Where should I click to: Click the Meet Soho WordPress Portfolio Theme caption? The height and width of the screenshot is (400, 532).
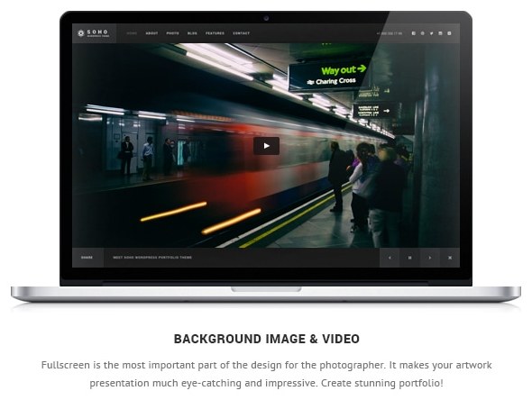point(152,258)
